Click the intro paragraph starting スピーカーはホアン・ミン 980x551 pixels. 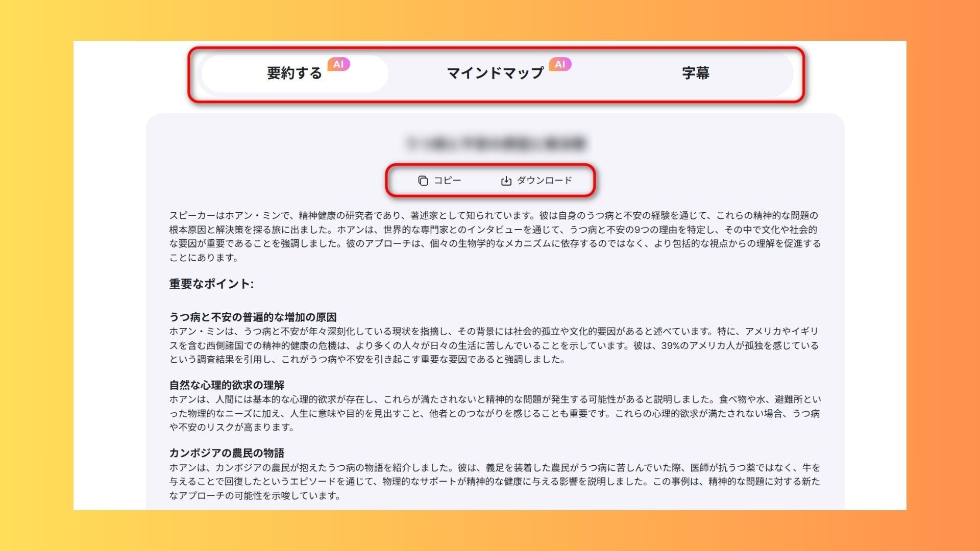(x=495, y=237)
